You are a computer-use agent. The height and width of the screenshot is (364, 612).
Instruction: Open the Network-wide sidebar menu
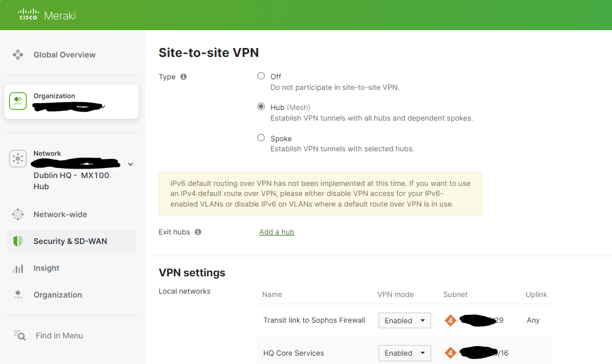pos(17,214)
